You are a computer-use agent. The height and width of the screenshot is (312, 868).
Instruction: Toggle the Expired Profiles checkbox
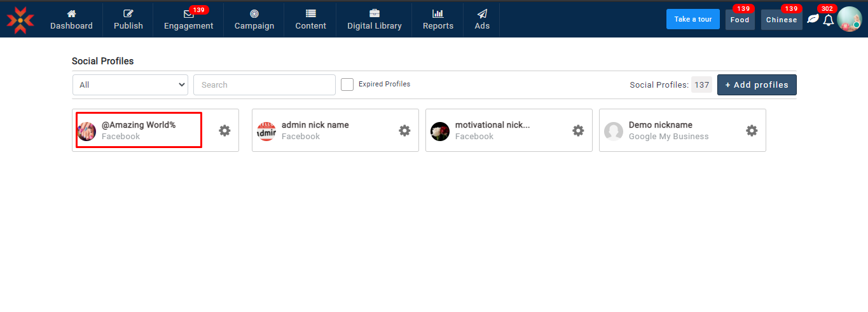click(x=347, y=85)
